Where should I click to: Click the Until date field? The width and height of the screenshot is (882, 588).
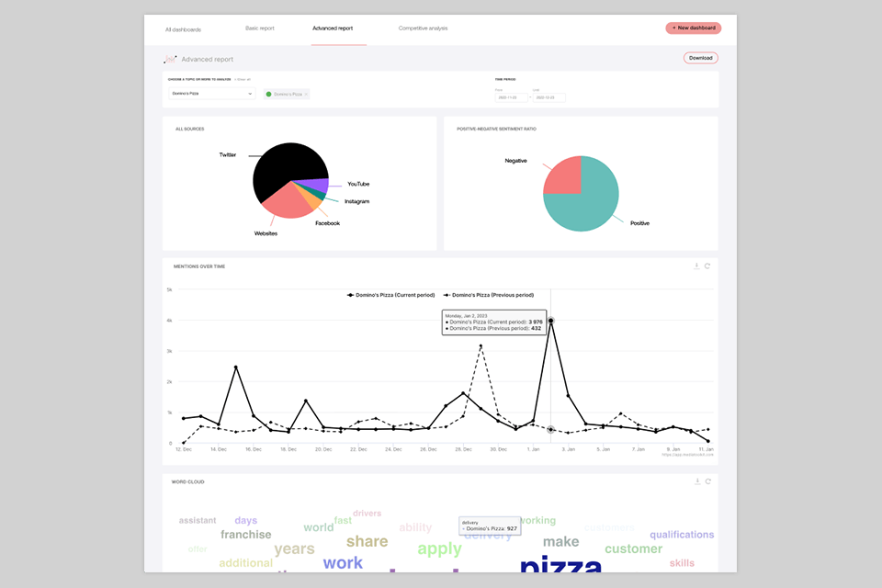548,97
